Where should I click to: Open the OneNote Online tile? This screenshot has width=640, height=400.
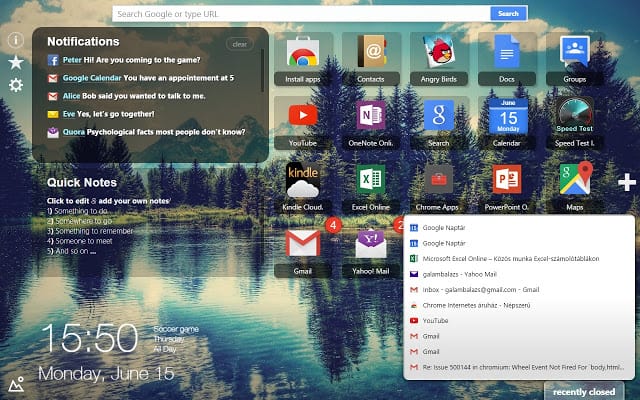point(371,123)
